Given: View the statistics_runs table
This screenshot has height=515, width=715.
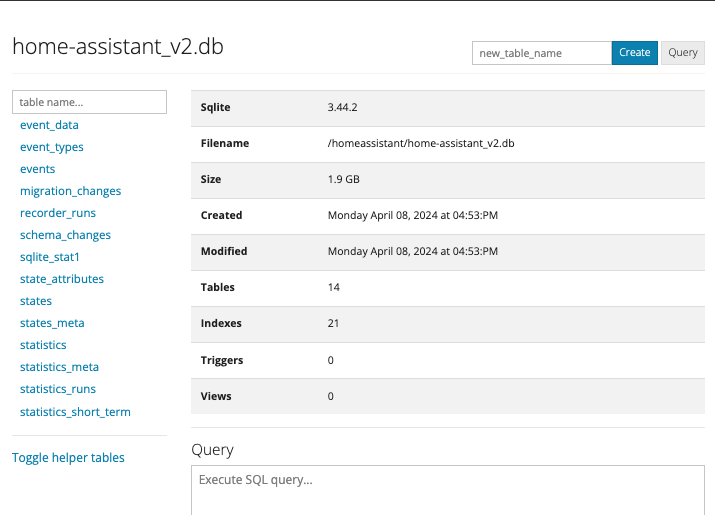Looking at the screenshot, I should [x=58, y=389].
